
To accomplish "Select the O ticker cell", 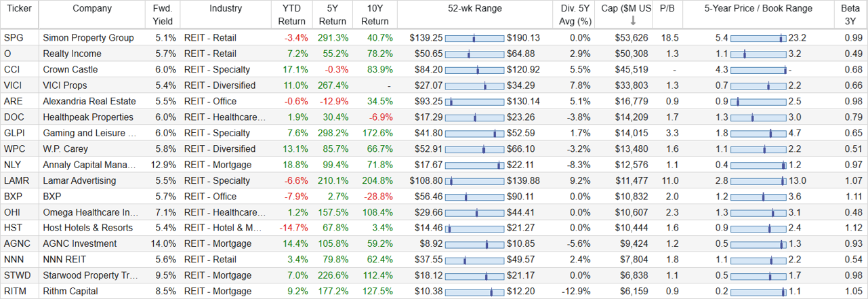I will [x=20, y=54].
